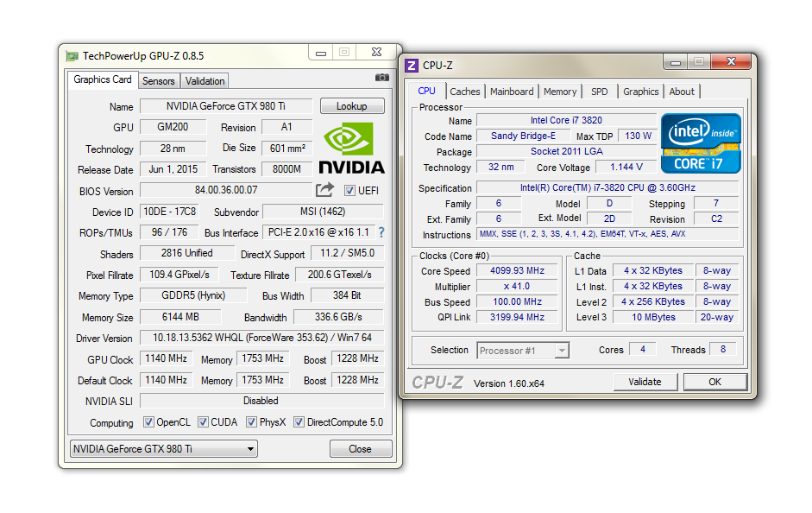Open the Processor #1 selection dropdown
This screenshot has height=513, width=812.
pos(522,351)
